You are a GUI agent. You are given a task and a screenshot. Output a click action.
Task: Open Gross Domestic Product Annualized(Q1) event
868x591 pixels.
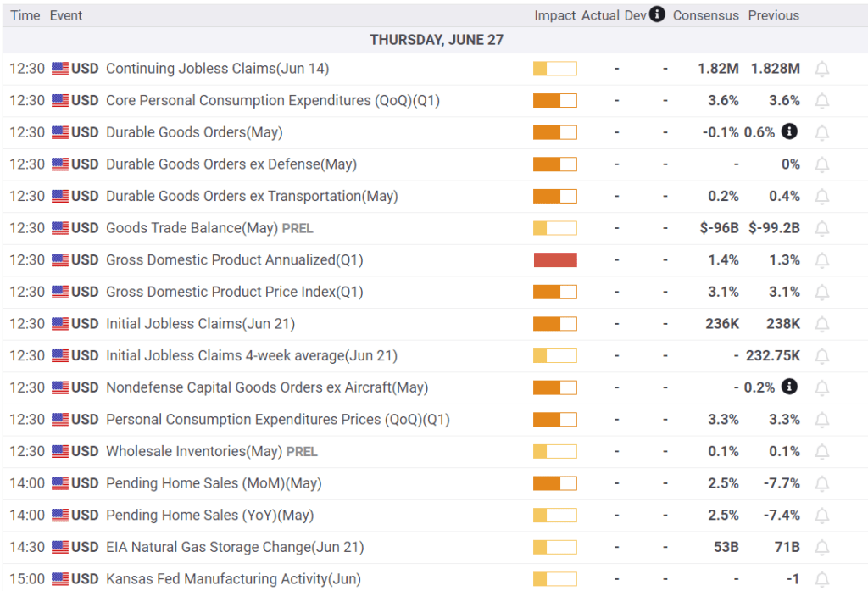click(235, 259)
